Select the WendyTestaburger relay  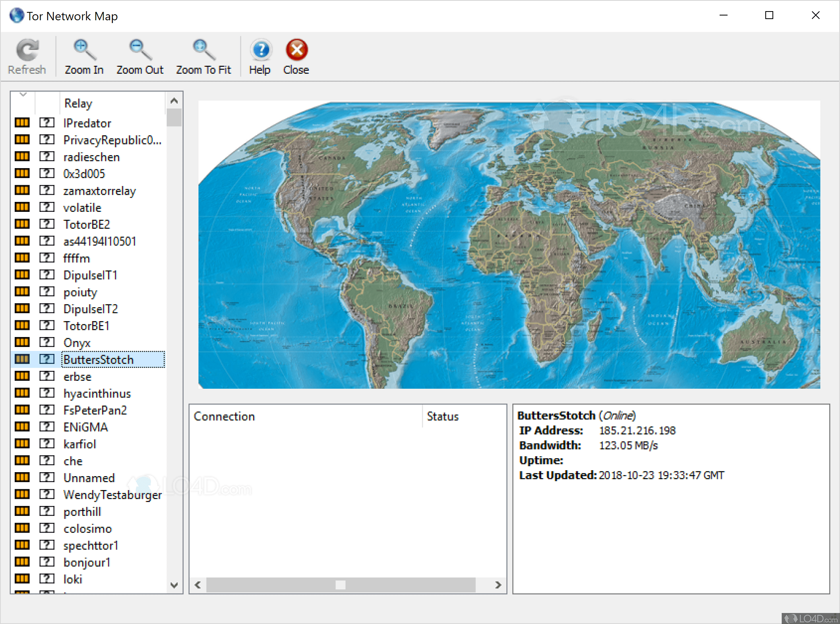point(112,495)
